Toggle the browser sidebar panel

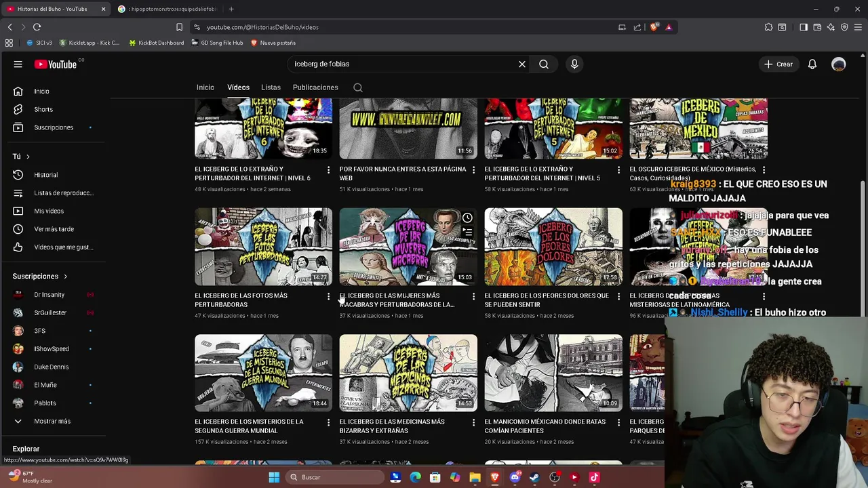point(804,27)
